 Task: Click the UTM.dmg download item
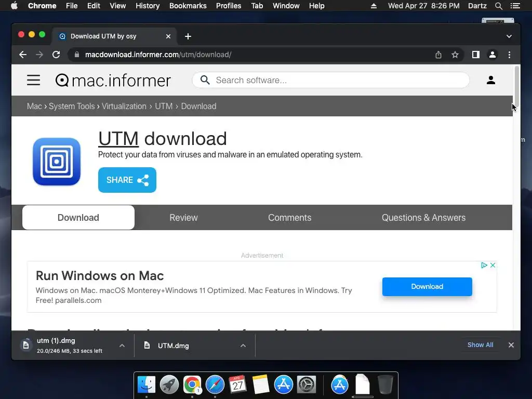point(173,345)
